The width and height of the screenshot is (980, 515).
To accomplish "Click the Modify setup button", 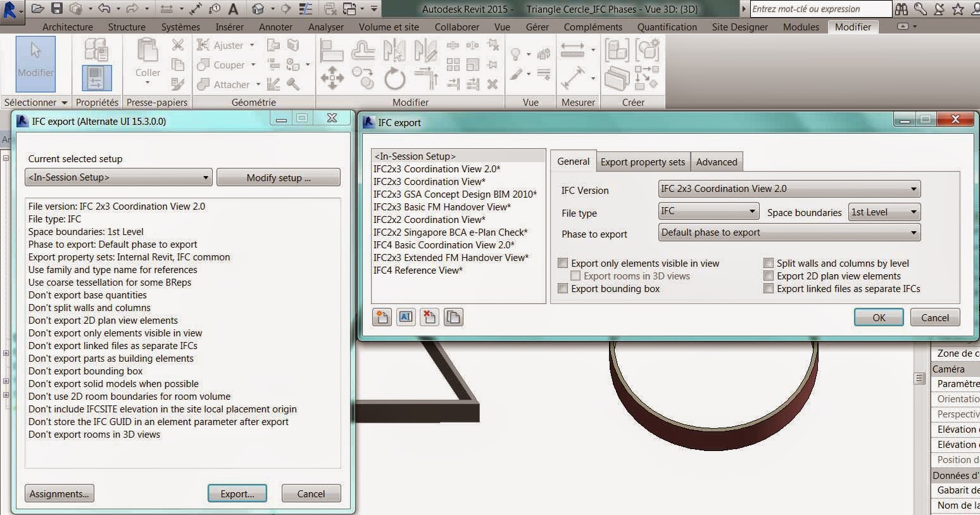I will coord(279,177).
